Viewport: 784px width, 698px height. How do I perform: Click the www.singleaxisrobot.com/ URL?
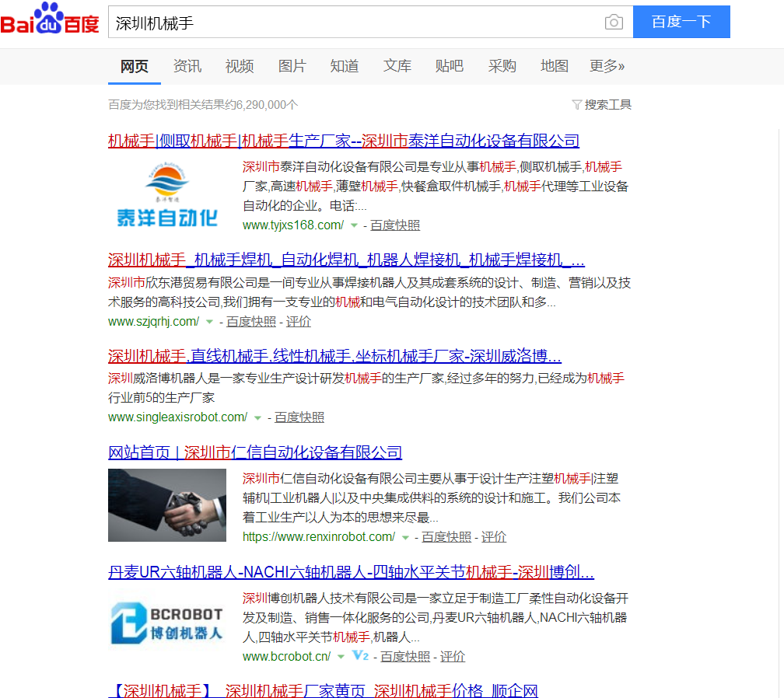(177, 417)
